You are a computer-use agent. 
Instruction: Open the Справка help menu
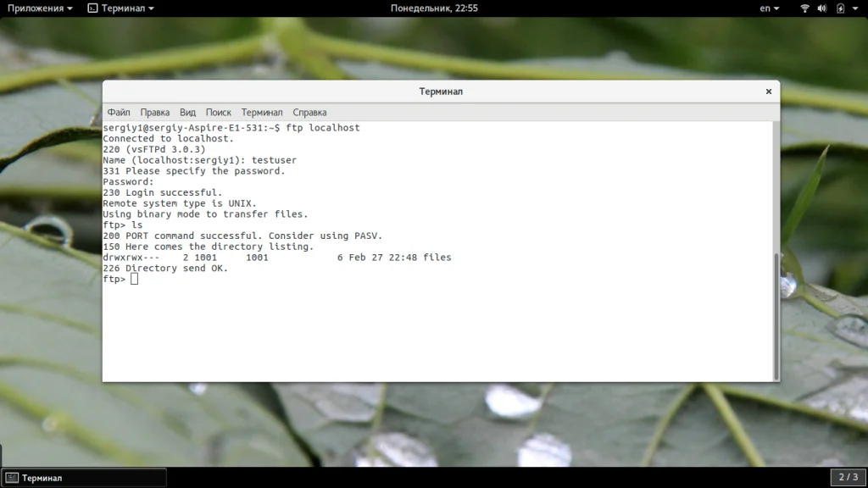click(x=309, y=113)
